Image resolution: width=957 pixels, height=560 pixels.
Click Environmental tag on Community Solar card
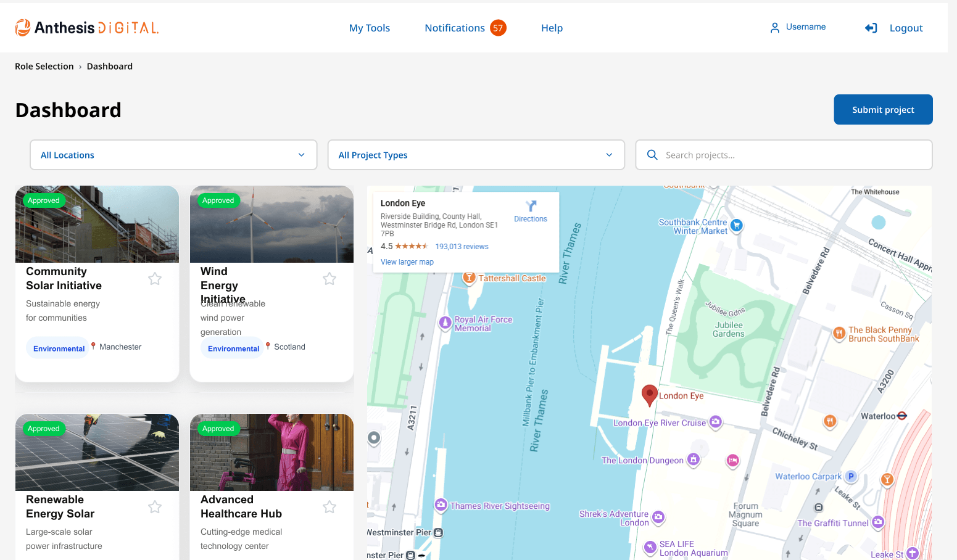pos(59,348)
